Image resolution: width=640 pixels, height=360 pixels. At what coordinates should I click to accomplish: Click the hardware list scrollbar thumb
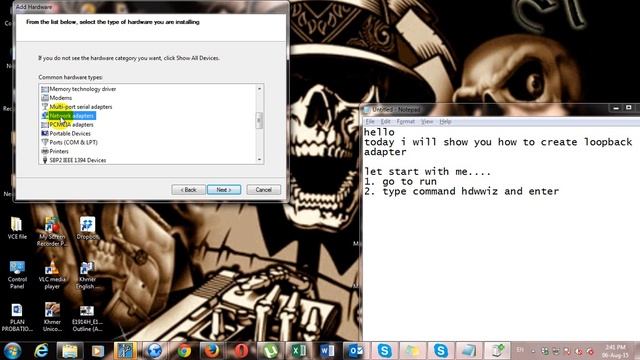click(x=259, y=120)
